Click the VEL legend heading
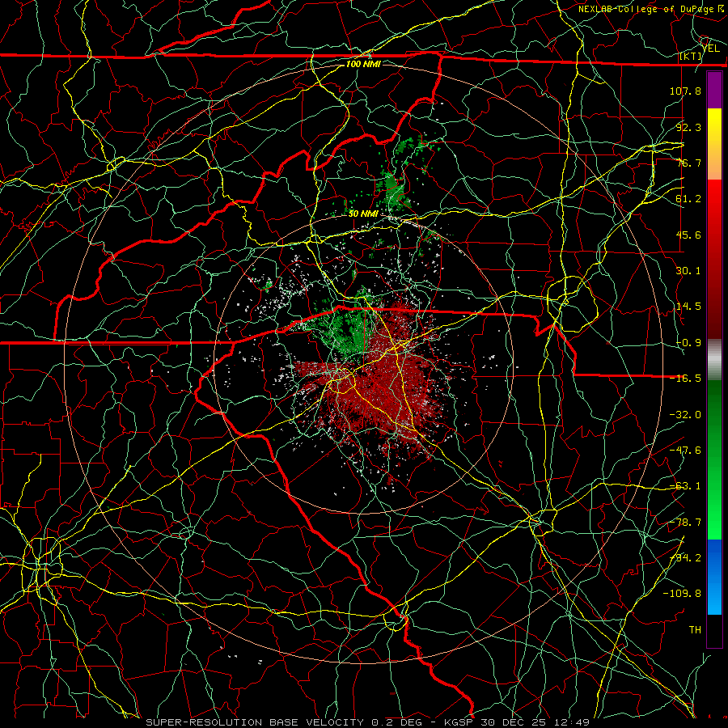Screen dimensions: 728x728 [x=710, y=49]
